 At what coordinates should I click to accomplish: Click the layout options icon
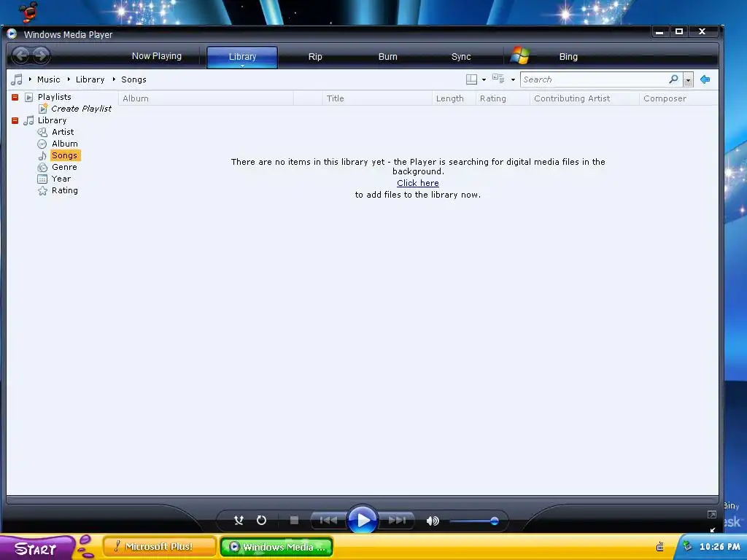click(471, 79)
